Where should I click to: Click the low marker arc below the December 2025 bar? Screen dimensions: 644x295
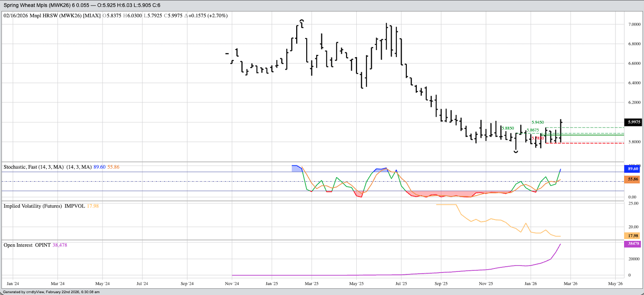tap(516, 152)
